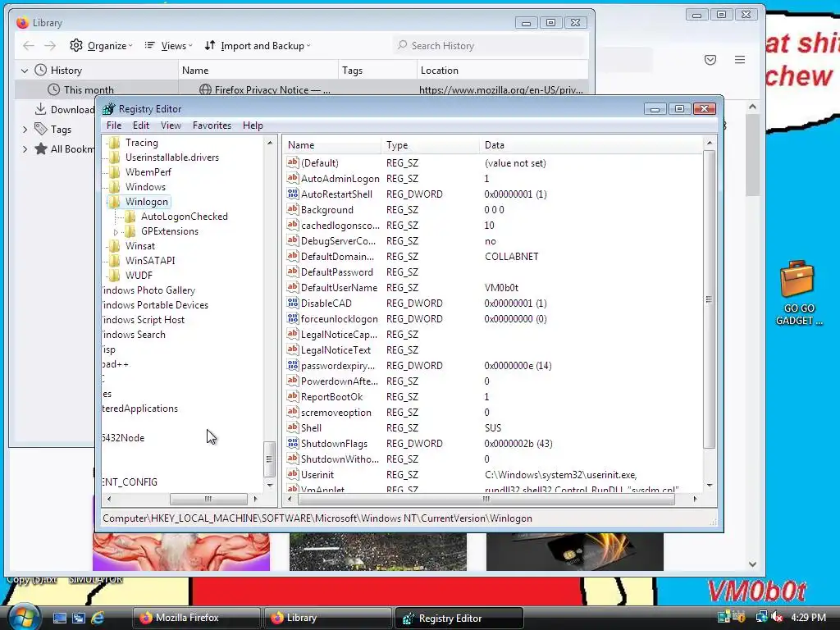Click the values pane horizontal scrollbar thumb
The height and width of the screenshot is (630, 840).
coord(486,499)
